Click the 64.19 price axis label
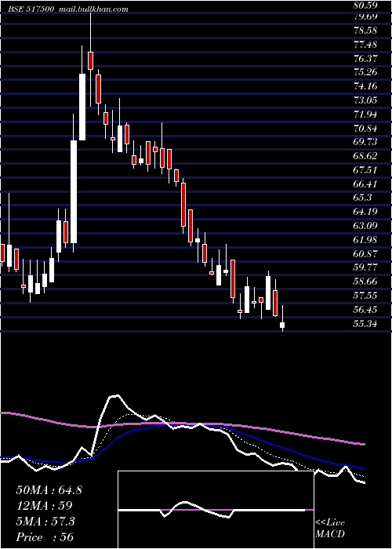 click(x=365, y=212)
